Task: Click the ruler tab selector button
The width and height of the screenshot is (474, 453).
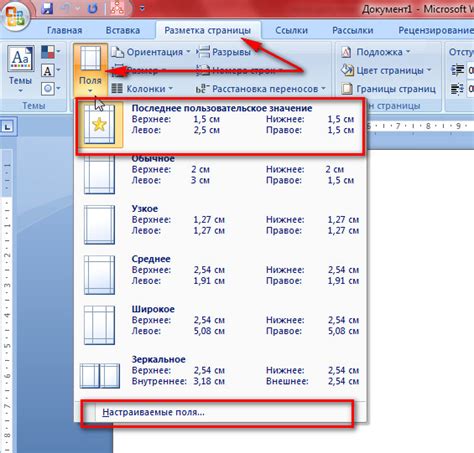Action: [x=7, y=127]
